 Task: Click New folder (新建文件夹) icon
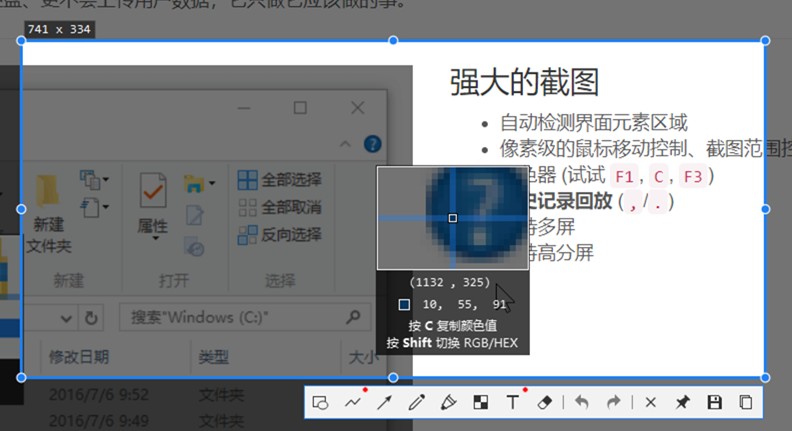[x=48, y=214]
